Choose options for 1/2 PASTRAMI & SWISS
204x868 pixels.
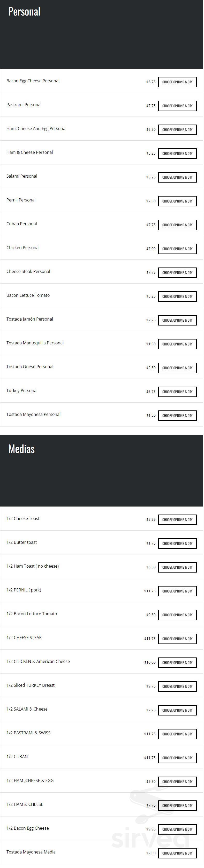177,734
